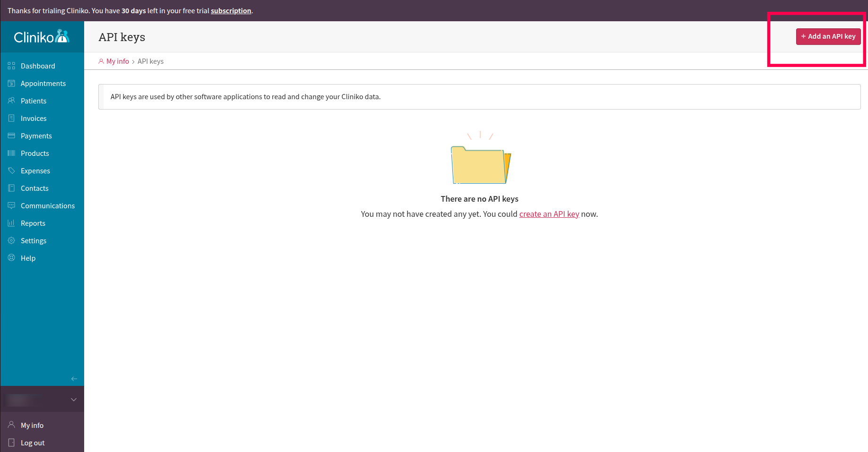Click the My info breadcrumb link
The height and width of the screenshot is (452, 868).
pos(118,61)
